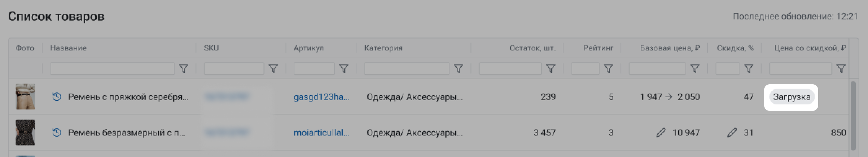The height and width of the screenshot is (157, 868).
Task: Open price history icon for silver-buckle belt
Action: [57, 97]
